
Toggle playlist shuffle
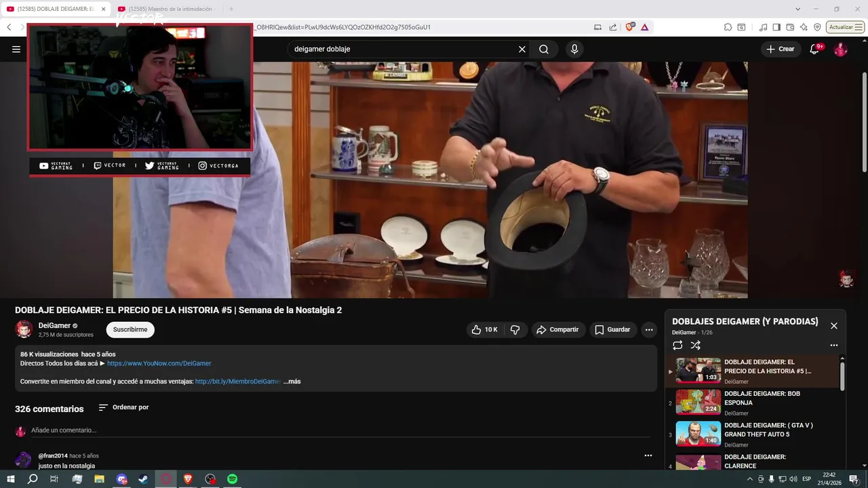(696, 345)
